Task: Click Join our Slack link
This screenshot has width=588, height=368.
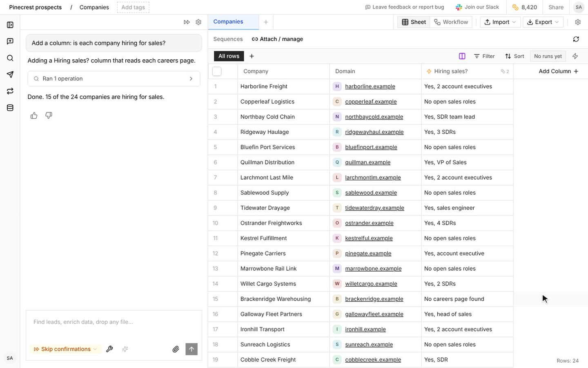Action: pyautogui.click(x=477, y=7)
